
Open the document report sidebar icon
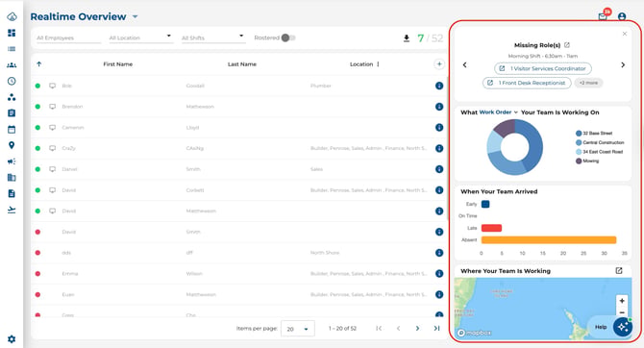click(12, 193)
